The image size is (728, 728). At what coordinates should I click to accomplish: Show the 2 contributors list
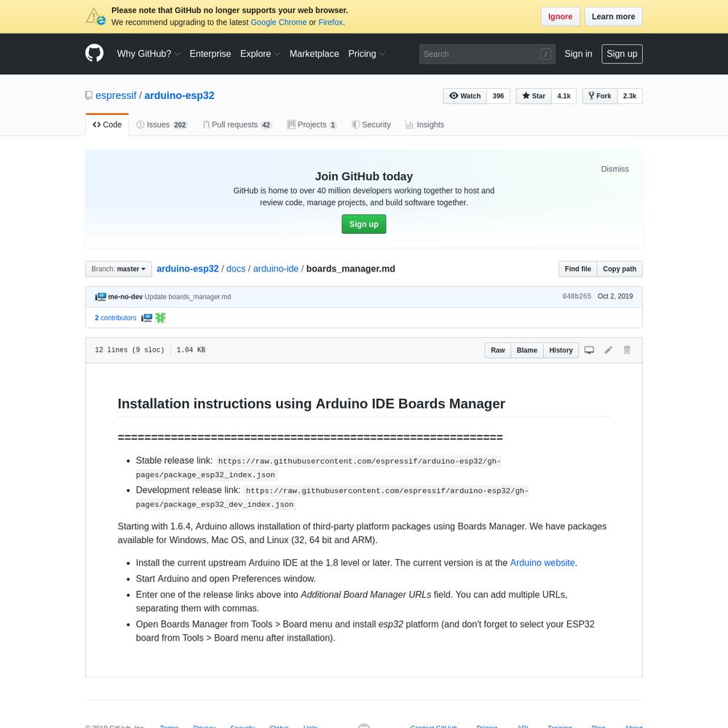click(x=116, y=318)
